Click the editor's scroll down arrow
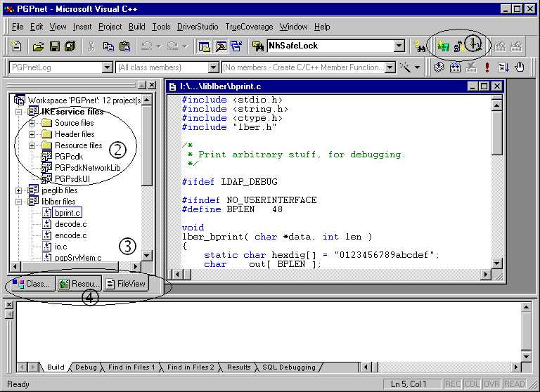 tap(496, 263)
